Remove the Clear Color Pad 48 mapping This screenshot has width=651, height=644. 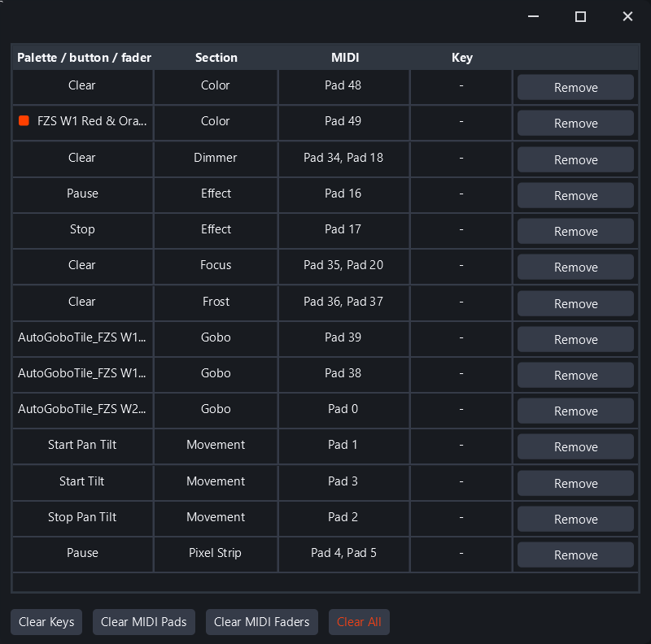pos(575,87)
